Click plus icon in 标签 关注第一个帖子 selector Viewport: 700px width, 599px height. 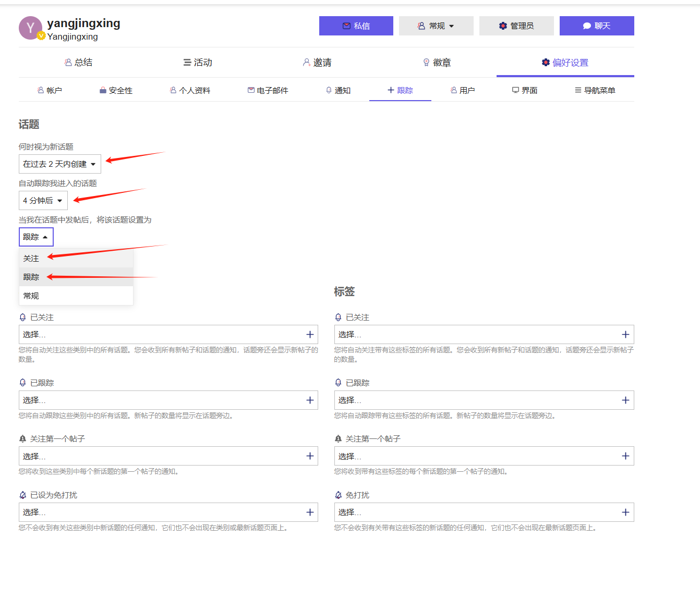point(625,456)
